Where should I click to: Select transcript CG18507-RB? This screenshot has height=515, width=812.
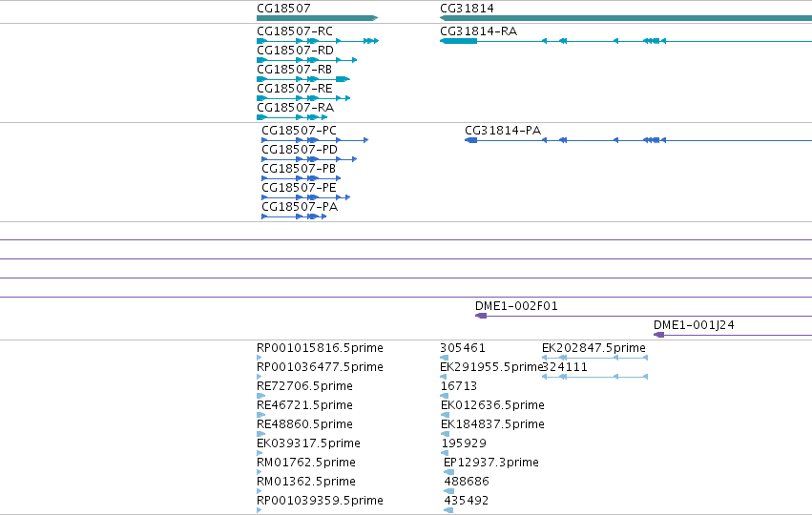pos(294,70)
